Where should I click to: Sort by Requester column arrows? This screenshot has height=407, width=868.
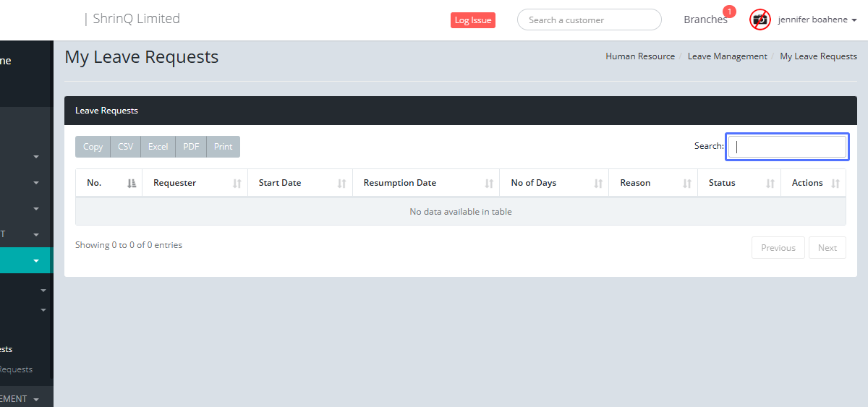tap(237, 184)
